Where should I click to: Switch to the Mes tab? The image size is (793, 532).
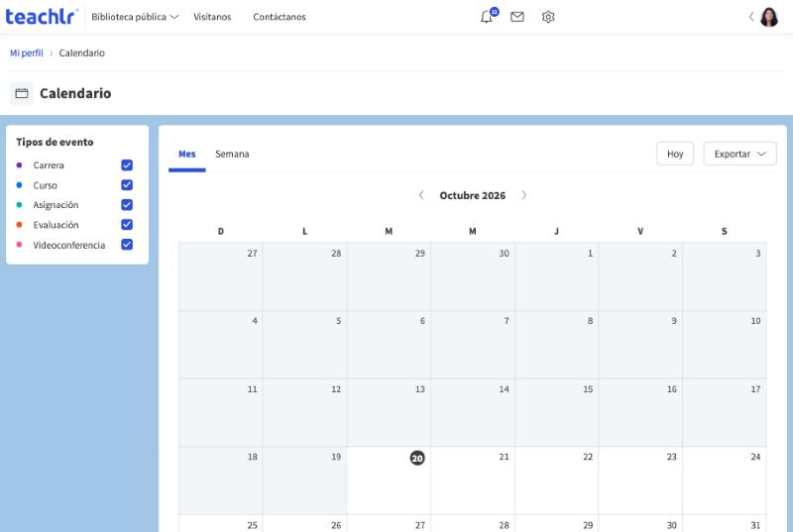click(x=187, y=155)
